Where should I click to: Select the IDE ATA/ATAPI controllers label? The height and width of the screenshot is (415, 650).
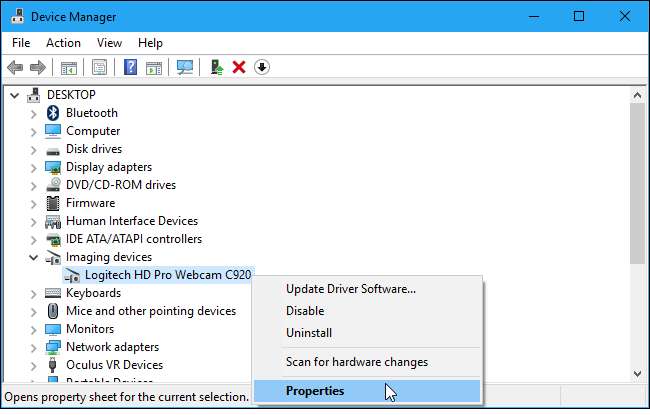tap(134, 239)
